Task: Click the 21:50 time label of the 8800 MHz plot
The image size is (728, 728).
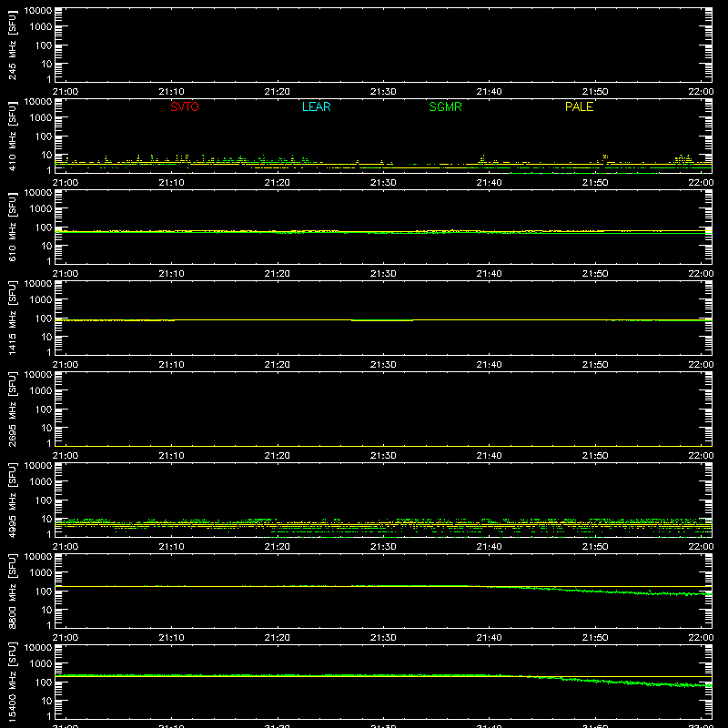Action: [595, 638]
